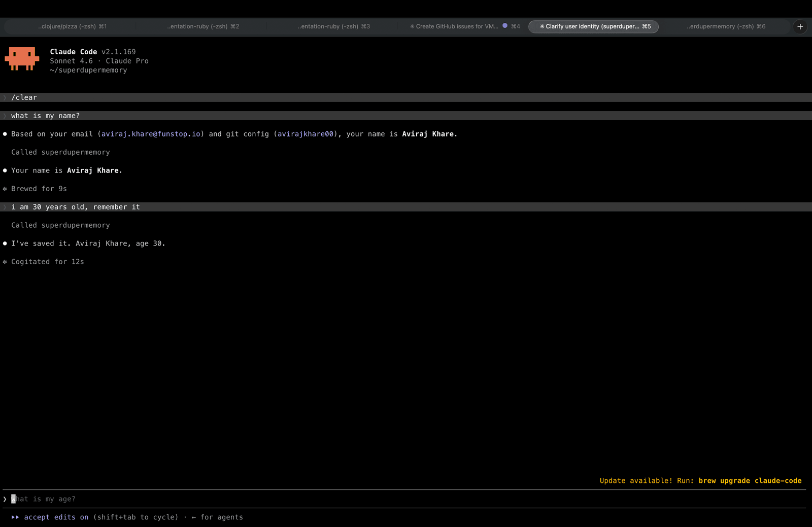
Task: Click the second 'Called superdupermemory' line
Action: pyautogui.click(x=60, y=225)
